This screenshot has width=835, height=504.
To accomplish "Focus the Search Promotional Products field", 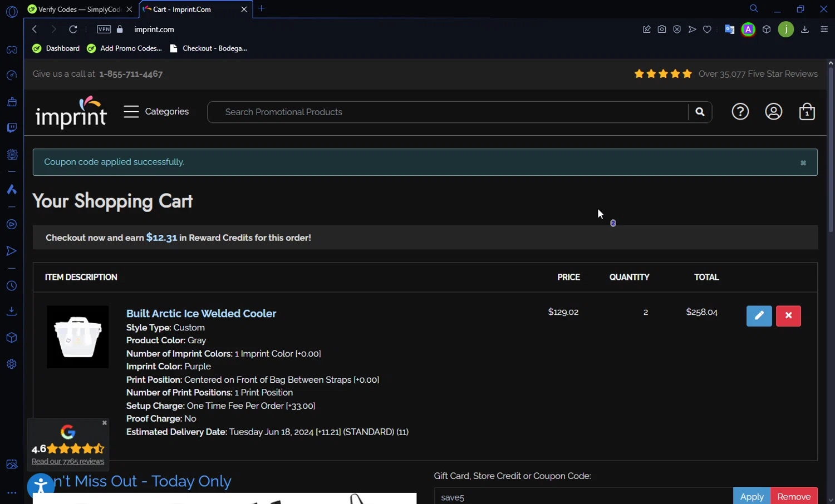I will 448,112.
